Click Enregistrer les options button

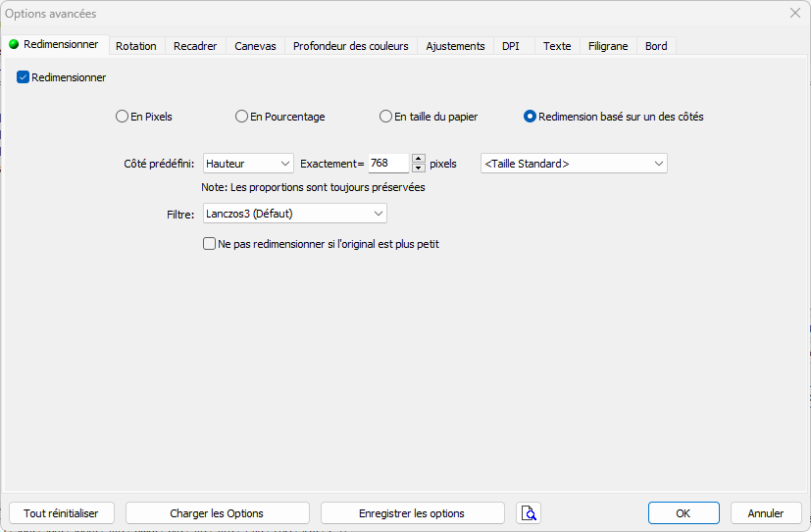click(x=412, y=513)
